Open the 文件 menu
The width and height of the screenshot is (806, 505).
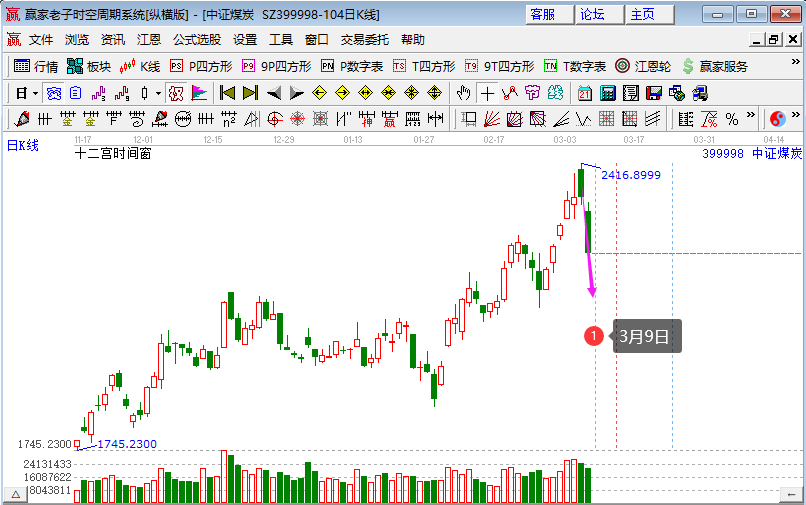tap(41, 40)
